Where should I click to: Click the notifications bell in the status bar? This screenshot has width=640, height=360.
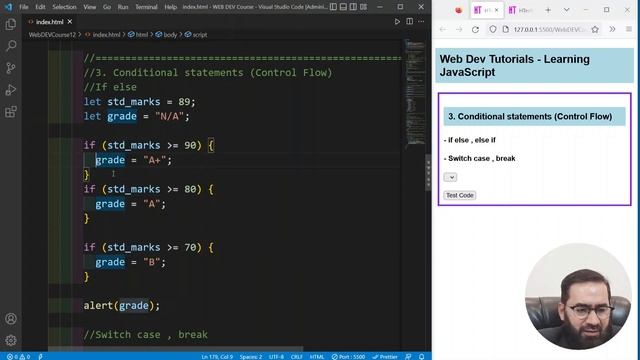pos(422,357)
